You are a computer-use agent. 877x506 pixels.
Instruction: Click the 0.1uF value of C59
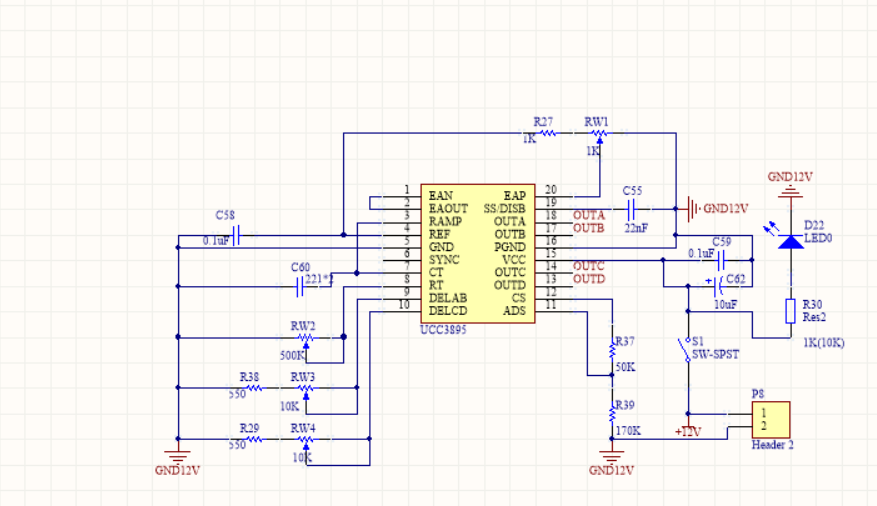(x=701, y=253)
